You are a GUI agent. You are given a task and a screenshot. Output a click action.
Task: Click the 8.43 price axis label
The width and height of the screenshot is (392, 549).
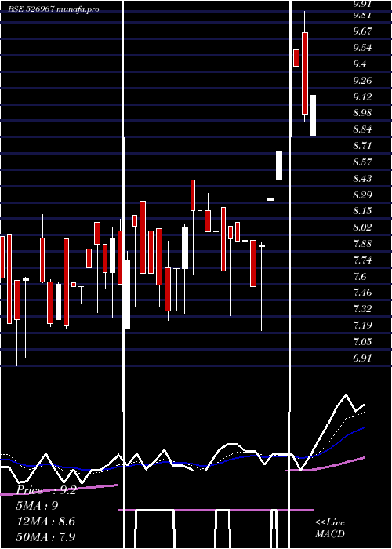coord(362,179)
